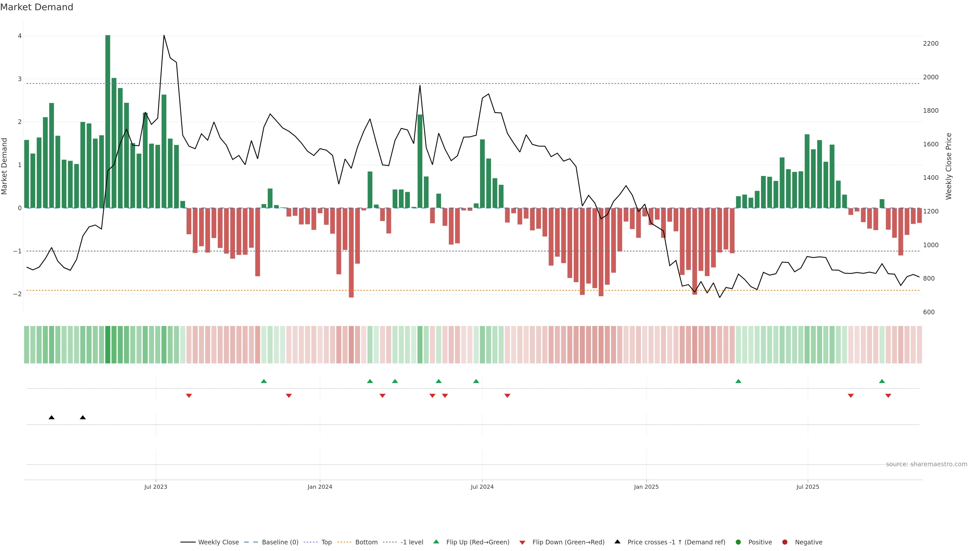Viewport: 980px width, 551px height.
Task: Click the Flip Up green triangle legend icon
Action: [x=436, y=542]
